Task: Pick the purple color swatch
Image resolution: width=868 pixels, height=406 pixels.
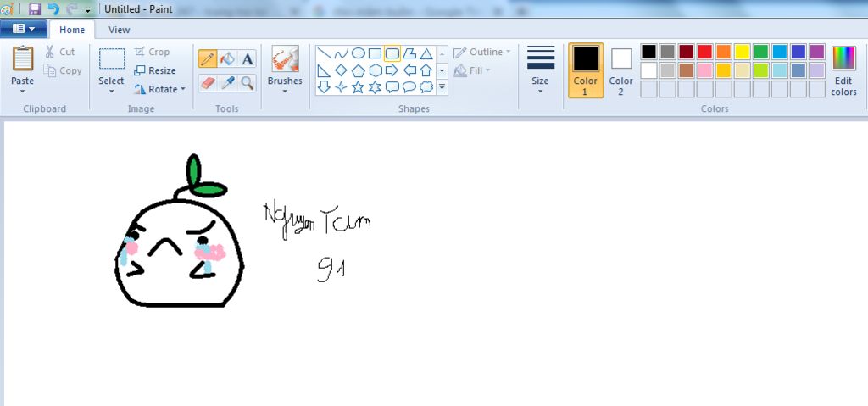Action: coord(816,52)
